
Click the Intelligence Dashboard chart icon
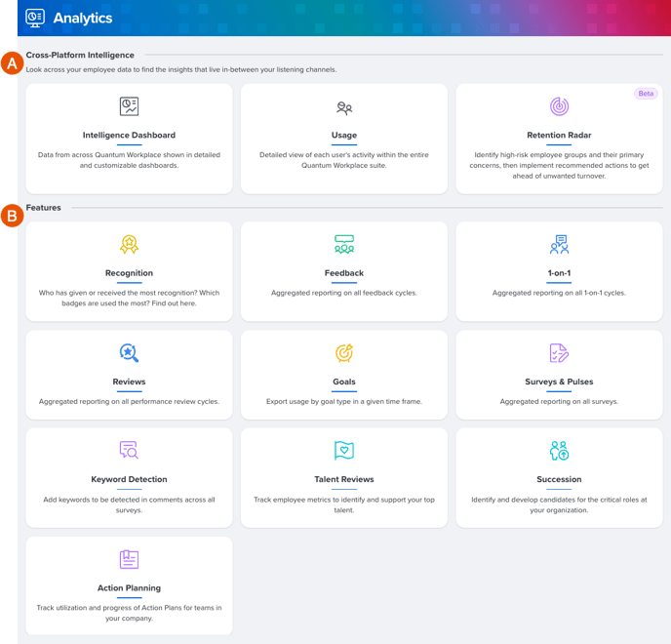(x=129, y=106)
